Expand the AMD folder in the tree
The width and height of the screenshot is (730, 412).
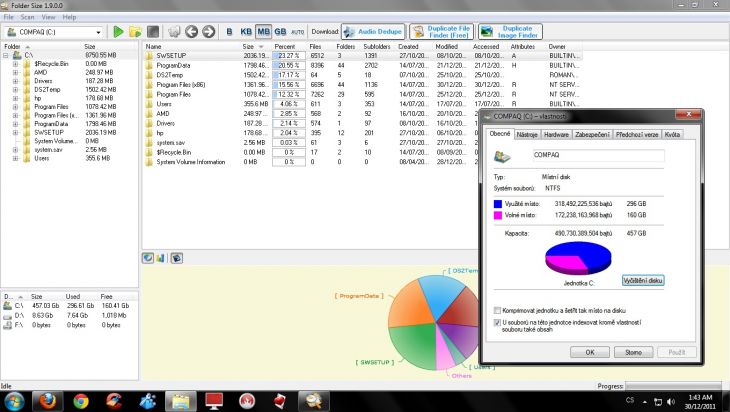pyautogui.click(x=15, y=73)
